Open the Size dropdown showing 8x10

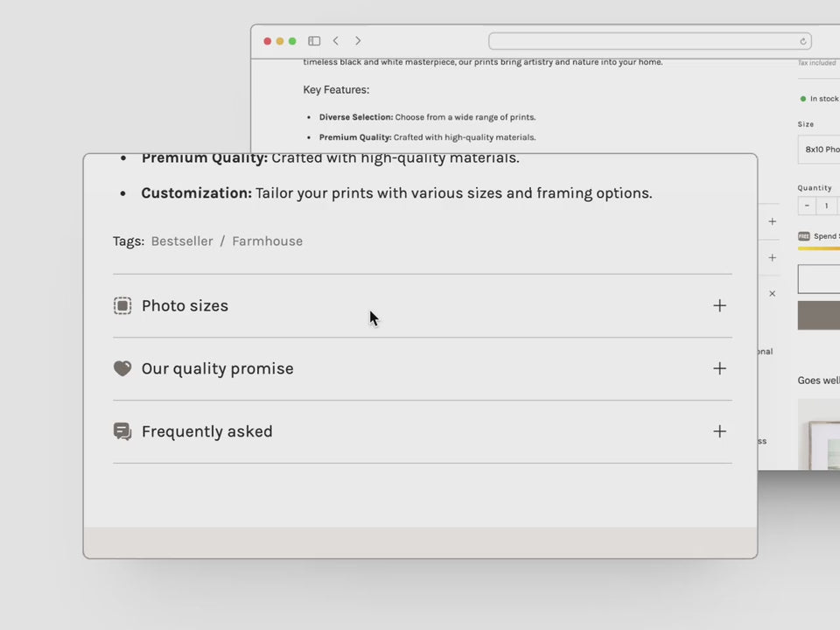click(x=821, y=150)
